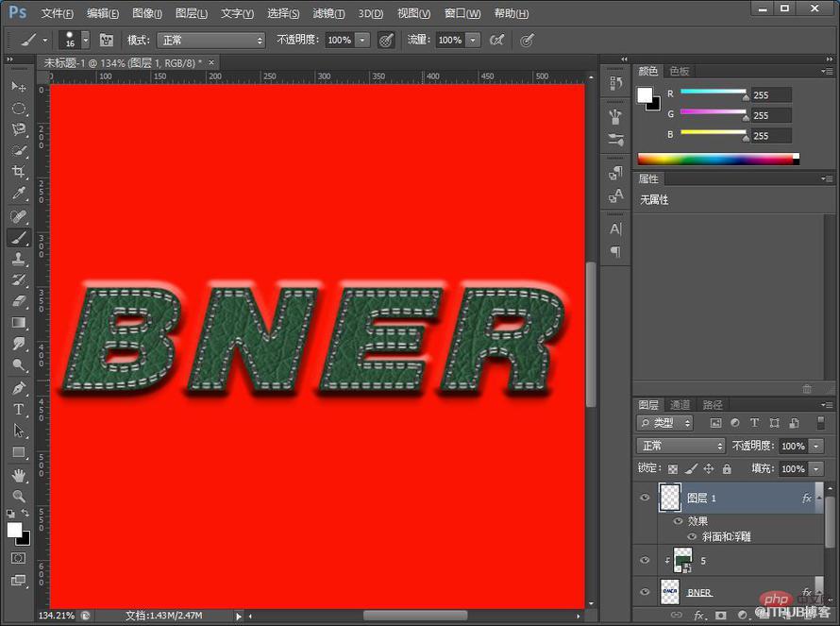Image resolution: width=840 pixels, height=626 pixels.
Task: Select the Zoom tool
Action: pyautogui.click(x=19, y=497)
